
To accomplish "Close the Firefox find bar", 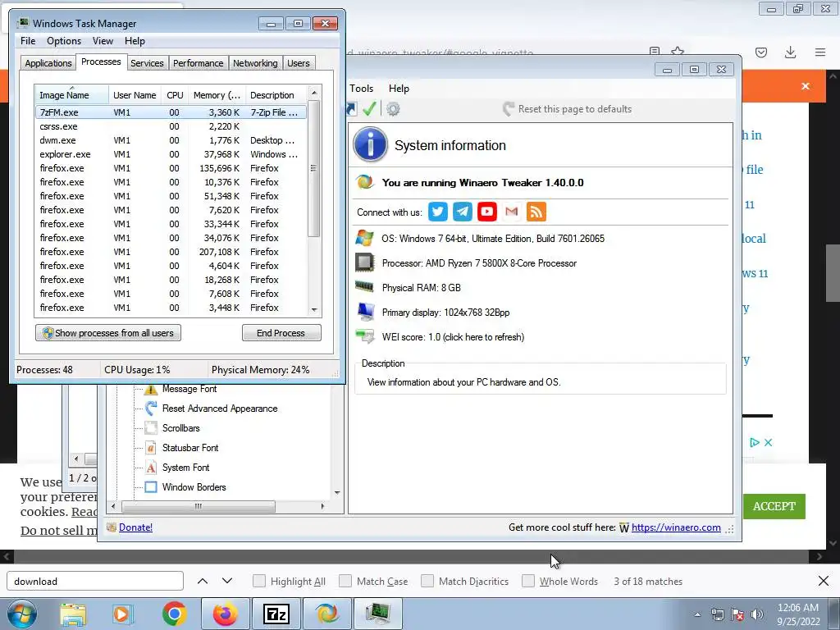I will tap(824, 581).
